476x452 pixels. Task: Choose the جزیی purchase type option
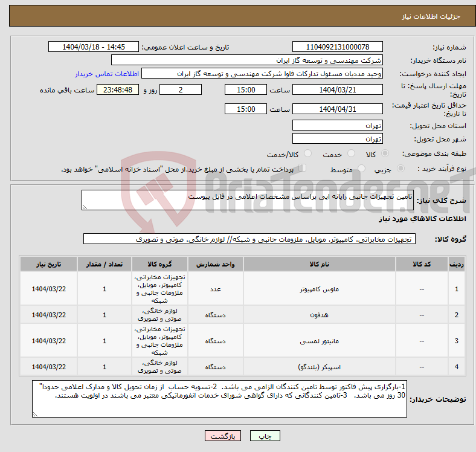(400, 168)
